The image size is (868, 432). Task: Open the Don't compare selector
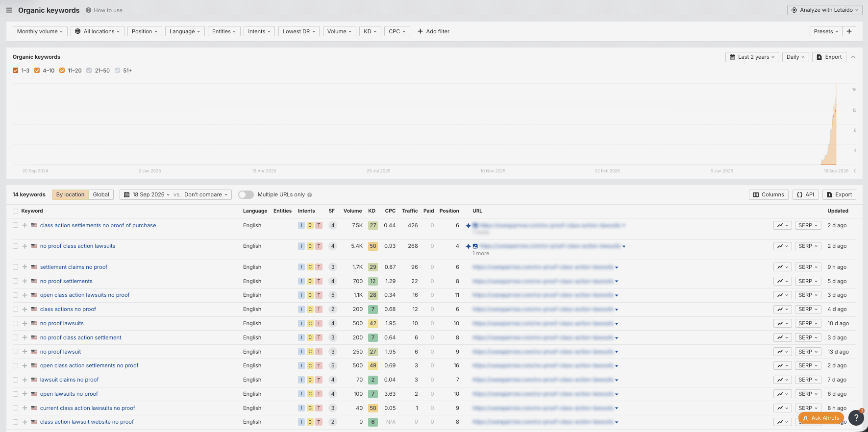[x=206, y=194]
